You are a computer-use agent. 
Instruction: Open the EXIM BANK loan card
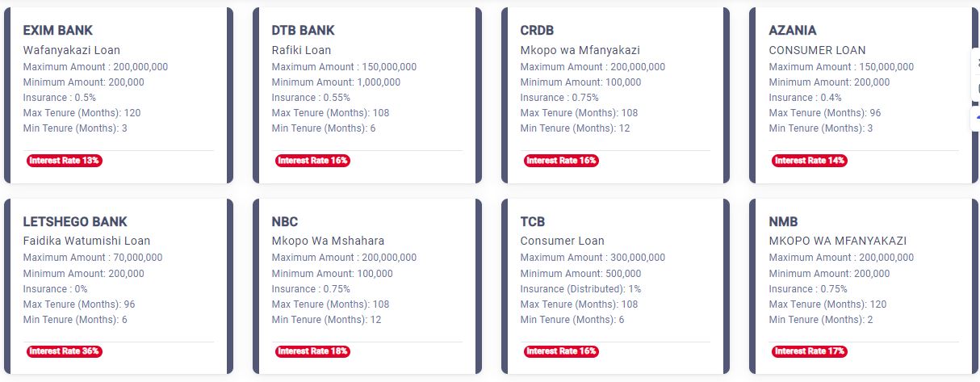click(118, 95)
